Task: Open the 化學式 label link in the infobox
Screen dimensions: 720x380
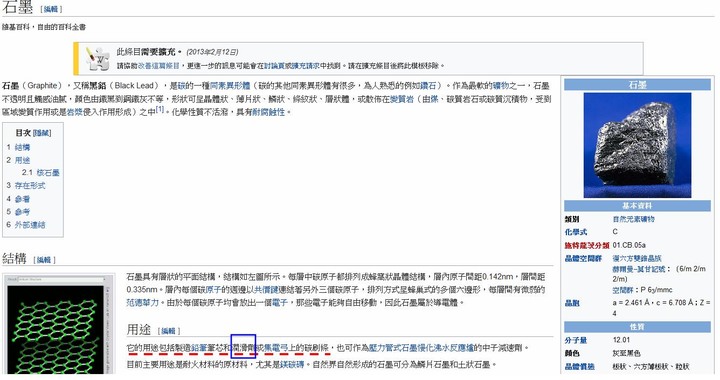Action: [x=576, y=232]
